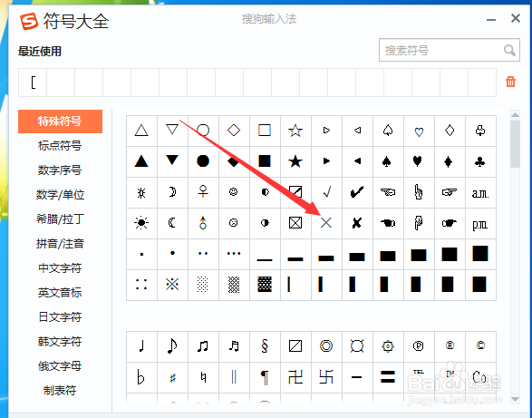532x418 pixels.
Task: Insert the frowning face symbol ☹
Action: click(234, 223)
